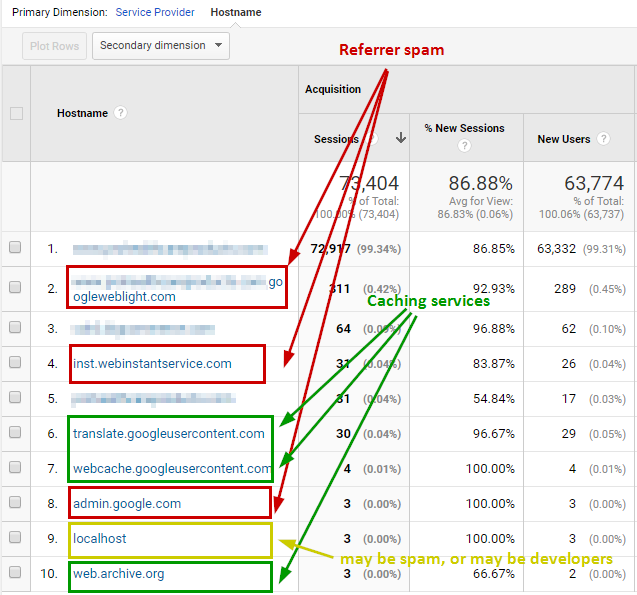Click the Acquisition group header
Image resolution: width=637 pixels, height=595 pixels.
click(333, 89)
